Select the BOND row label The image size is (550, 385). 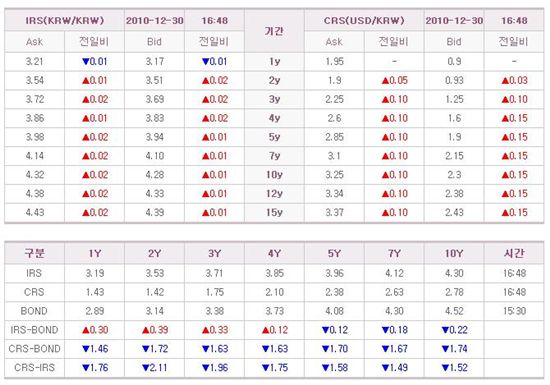[34, 311]
